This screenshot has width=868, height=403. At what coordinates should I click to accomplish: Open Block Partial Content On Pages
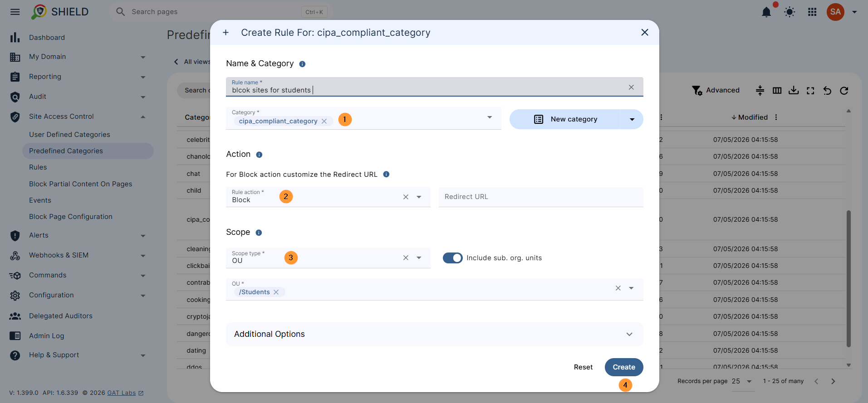click(81, 184)
